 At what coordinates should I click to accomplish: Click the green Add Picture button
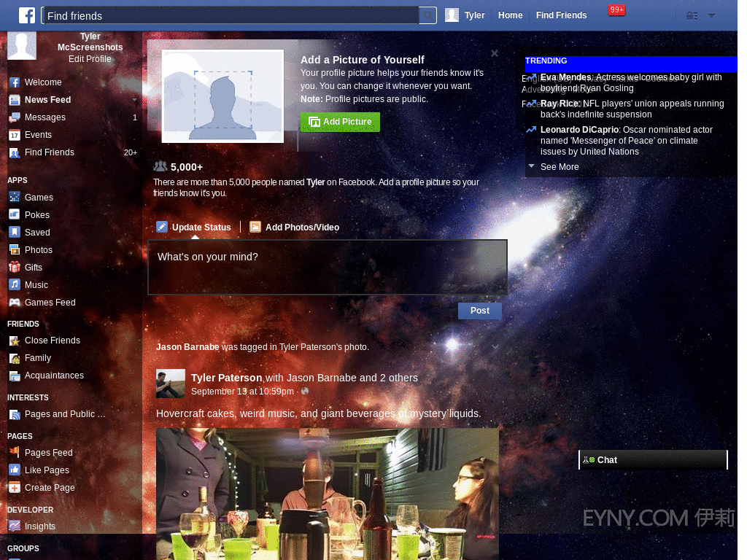click(x=340, y=122)
